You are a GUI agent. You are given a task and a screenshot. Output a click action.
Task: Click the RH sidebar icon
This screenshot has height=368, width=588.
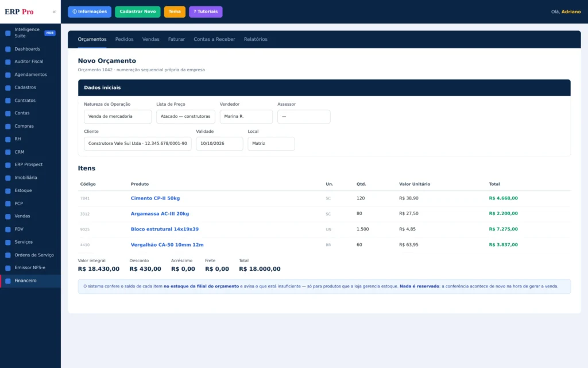click(x=8, y=139)
